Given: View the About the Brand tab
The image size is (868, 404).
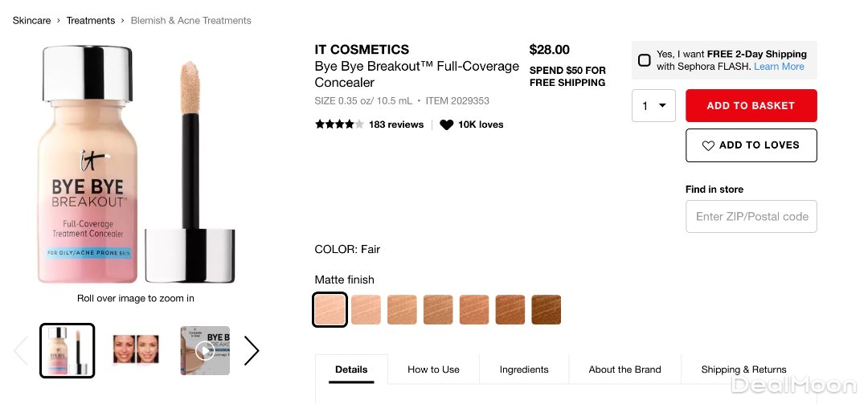Looking at the screenshot, I should 624,369.
